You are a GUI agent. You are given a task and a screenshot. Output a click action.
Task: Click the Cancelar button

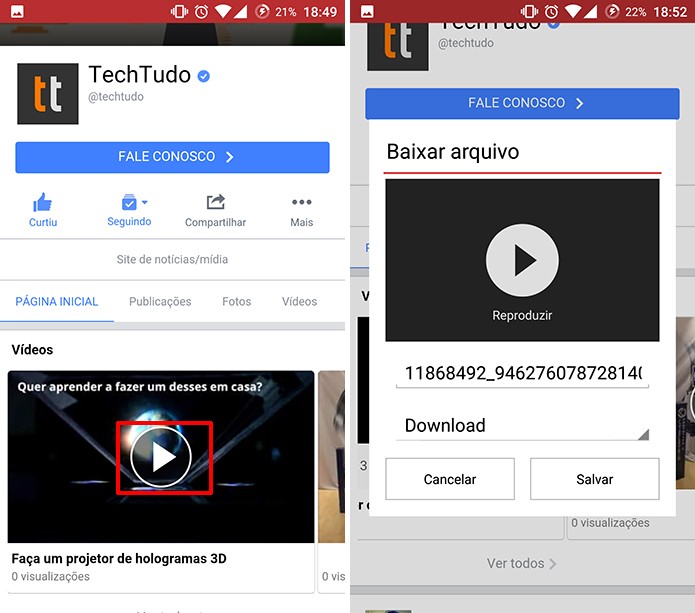pyautogui.click(x=450, y=479)
